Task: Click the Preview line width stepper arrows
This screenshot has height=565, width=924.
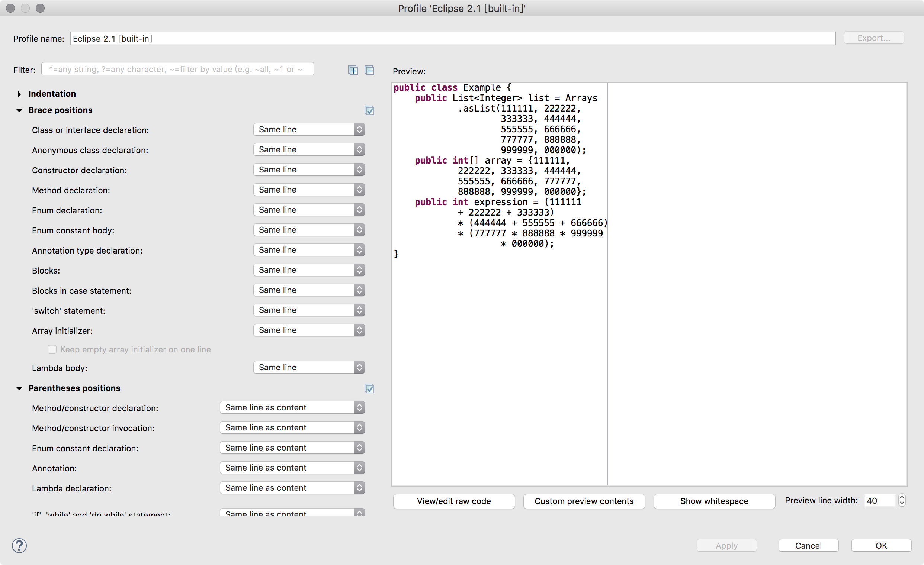Action: (x=902, y=501)
